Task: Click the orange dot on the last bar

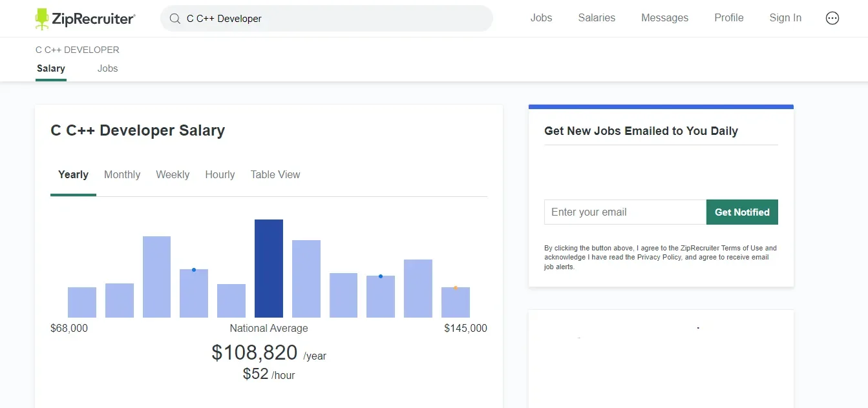Action: point(456,288)
